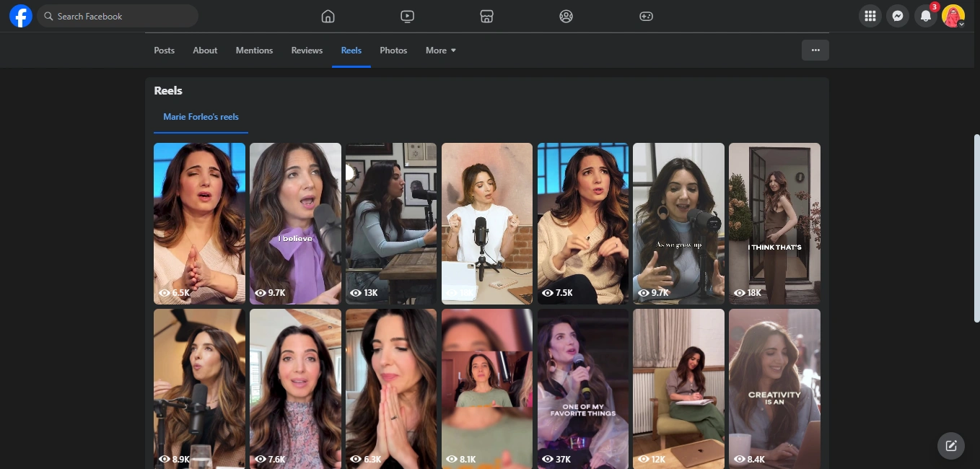
Task: Open the reel with 8.1K views
Action: click(x=487, y=389)
